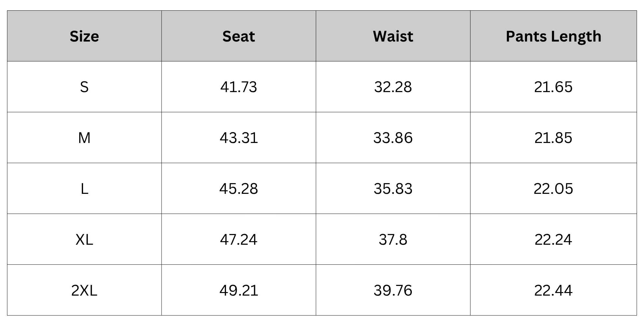Select waist value 35.83
This screenshot has width=644, height=322.
point(393,189)
